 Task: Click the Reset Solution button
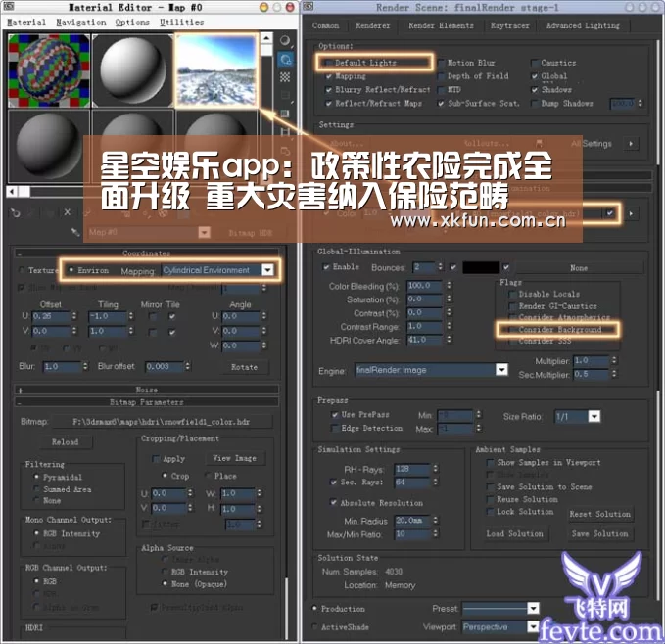[x=599, y=514]
